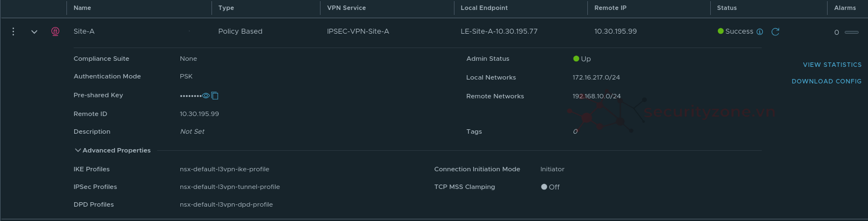Click the green Success status dot
The image size is (868, 221).
pos(720,31)
